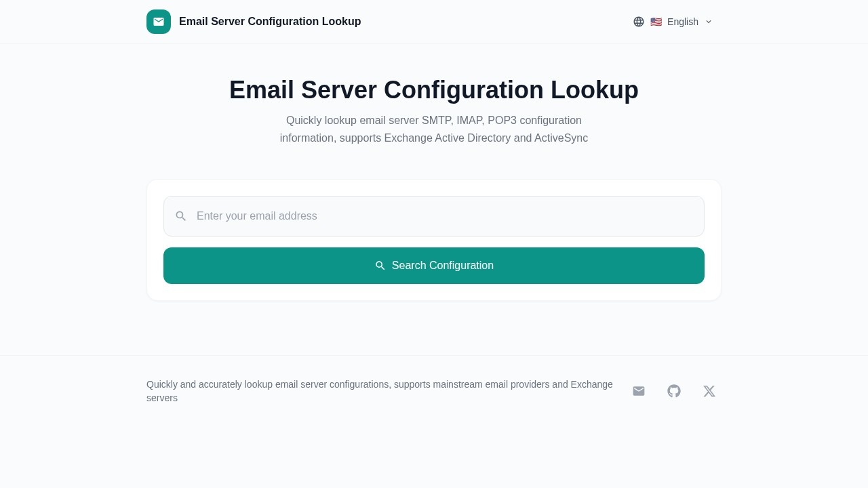Focus the email address input field
Viewport: 868px width, 488px height.
click(441, 216)
